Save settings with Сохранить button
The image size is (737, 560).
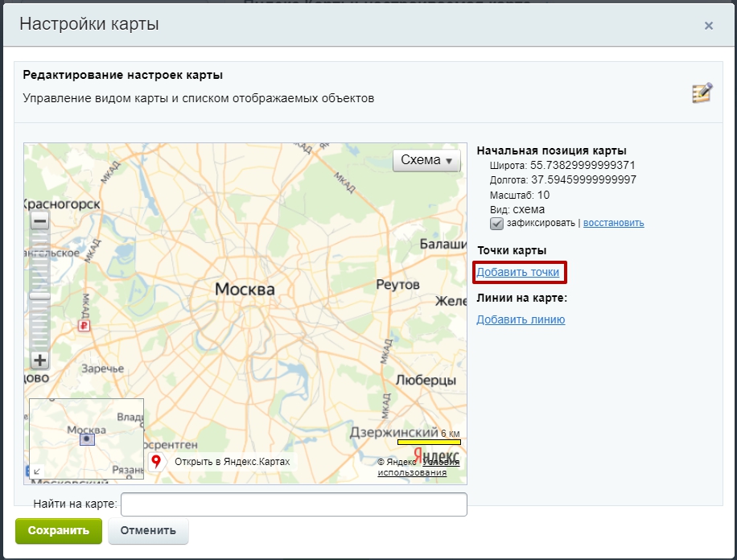tap(59, 531)
